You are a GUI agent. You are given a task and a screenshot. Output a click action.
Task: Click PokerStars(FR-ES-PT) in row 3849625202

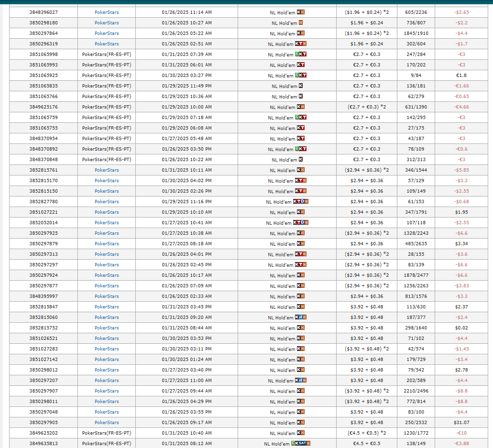tap(107, 433)
